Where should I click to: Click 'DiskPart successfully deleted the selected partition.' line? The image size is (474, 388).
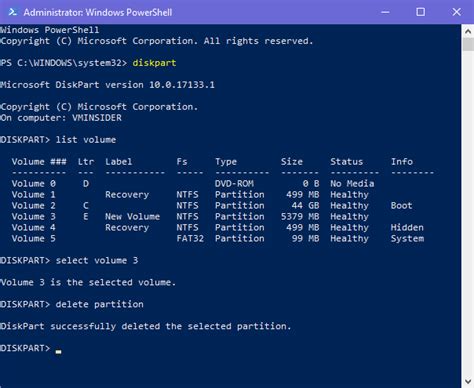145,326
